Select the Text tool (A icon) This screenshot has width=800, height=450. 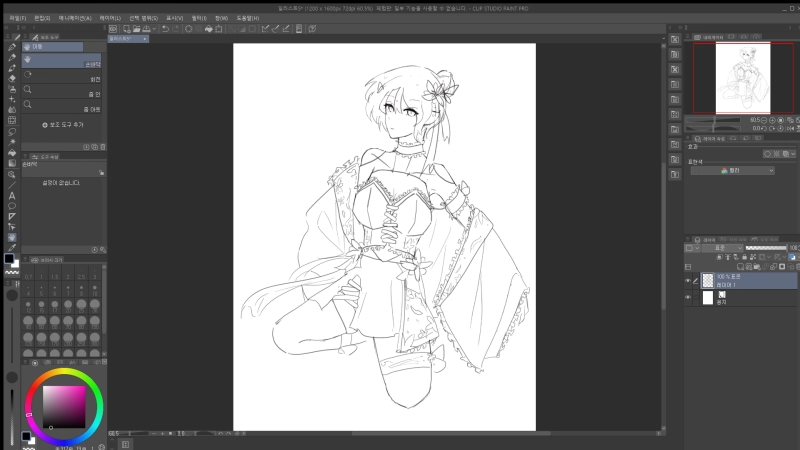tap(11, 196)
